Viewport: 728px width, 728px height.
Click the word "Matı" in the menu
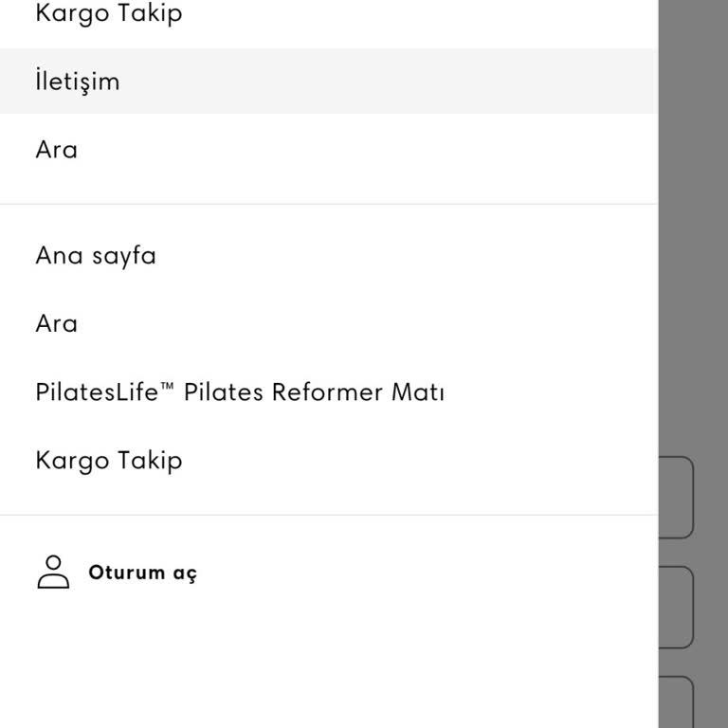418,392
